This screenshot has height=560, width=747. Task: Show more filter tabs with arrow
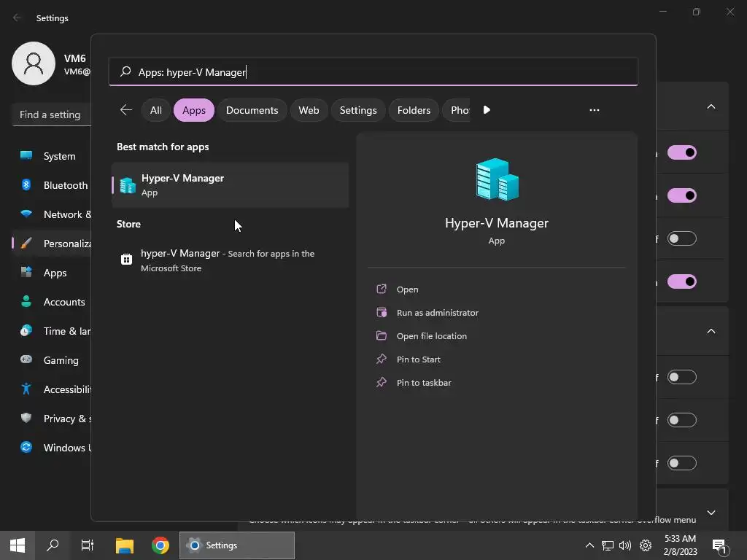pyautogui.click(x=487, y=110)
